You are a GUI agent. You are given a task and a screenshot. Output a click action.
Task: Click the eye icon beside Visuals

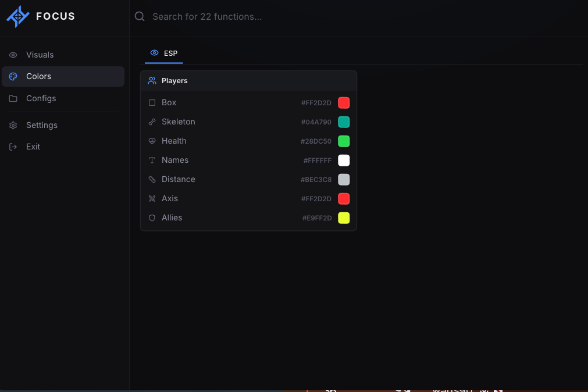pos(13,55)
